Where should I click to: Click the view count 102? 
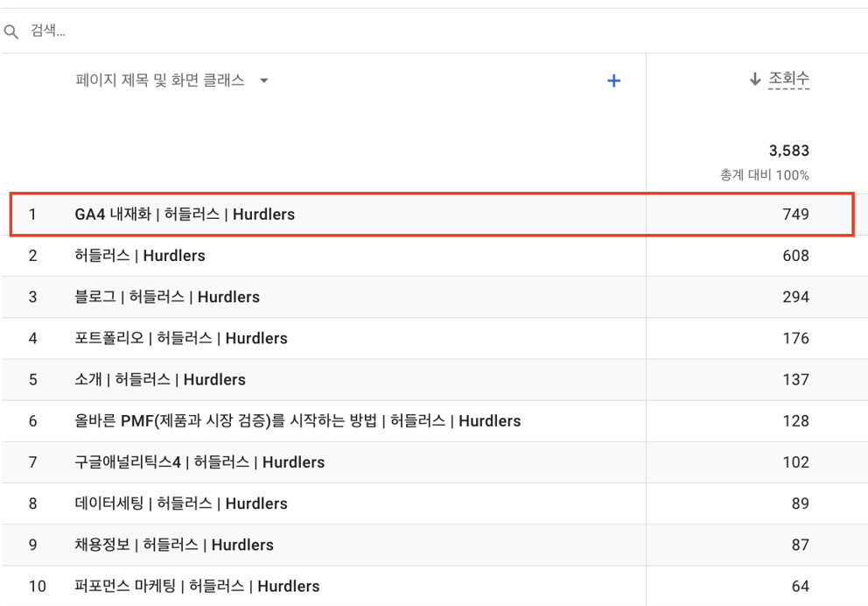(x=795, y=462)
